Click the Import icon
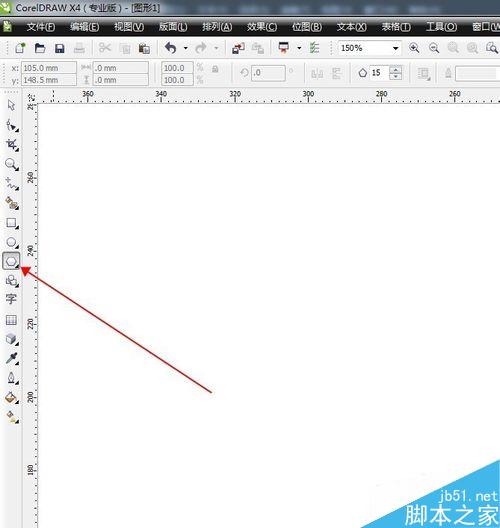500x528 pixels. [x=238, y=48]
